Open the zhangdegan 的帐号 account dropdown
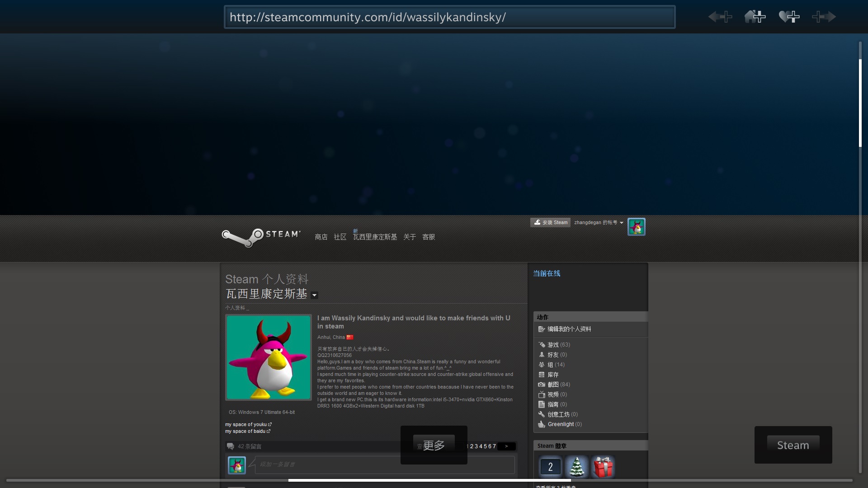The width and height of the screenshot is (868, 488). click(599, 222)
